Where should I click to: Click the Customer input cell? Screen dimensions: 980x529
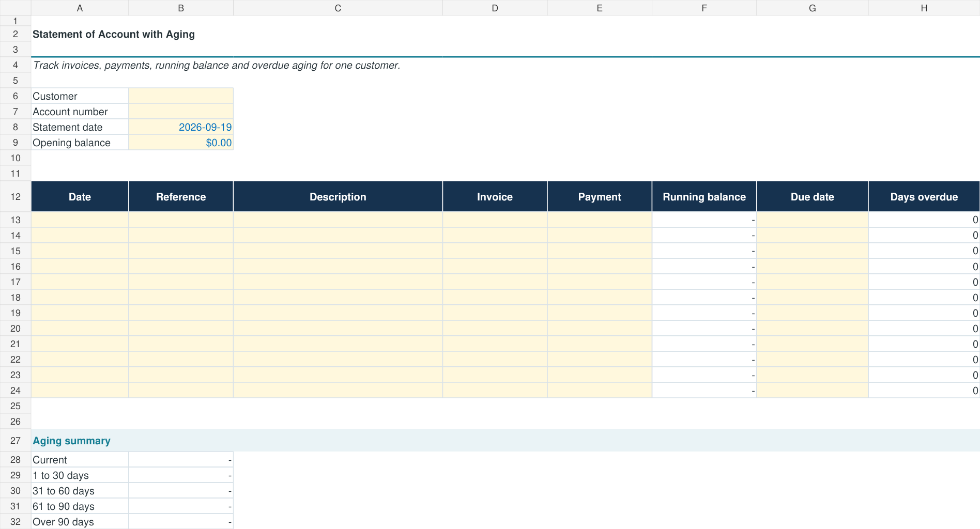point(181,96)
